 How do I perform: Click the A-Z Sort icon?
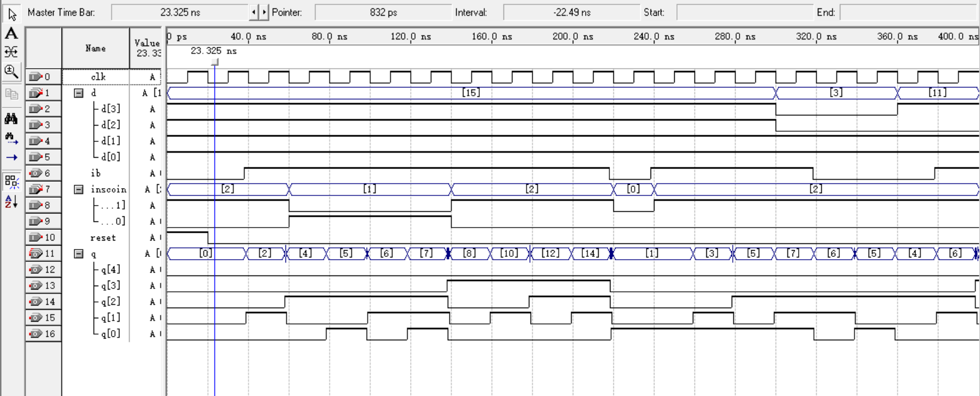[x=11, y=201]
